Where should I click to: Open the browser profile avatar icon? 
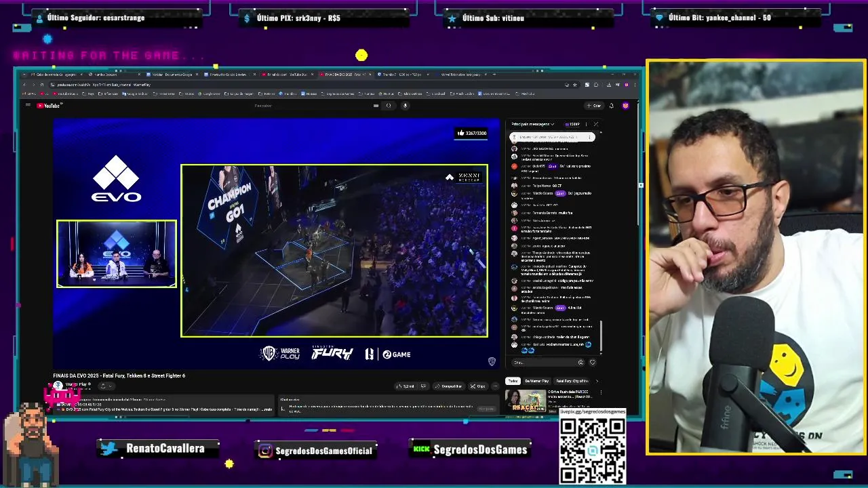tap(627, 85)
